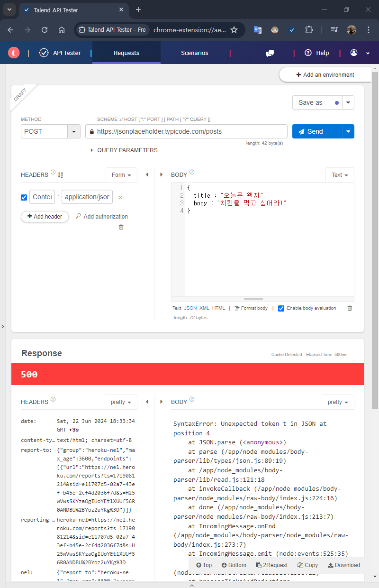379x588 pixels.
Task: Open the headers Form view dropdown
Action: click(x=121, y=175)
